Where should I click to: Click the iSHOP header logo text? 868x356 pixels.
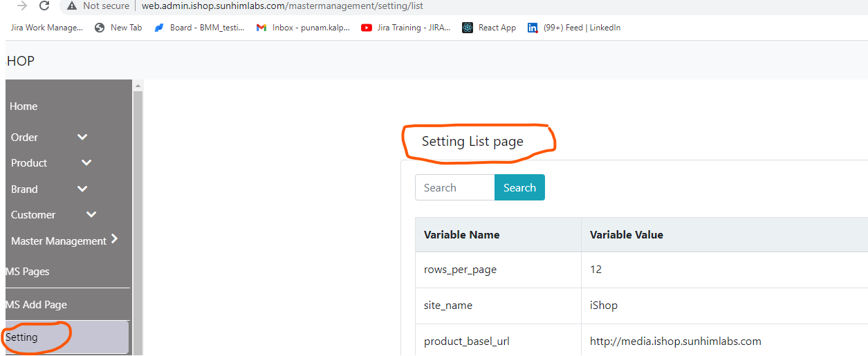pyautogui.click(x=20, y=61)
